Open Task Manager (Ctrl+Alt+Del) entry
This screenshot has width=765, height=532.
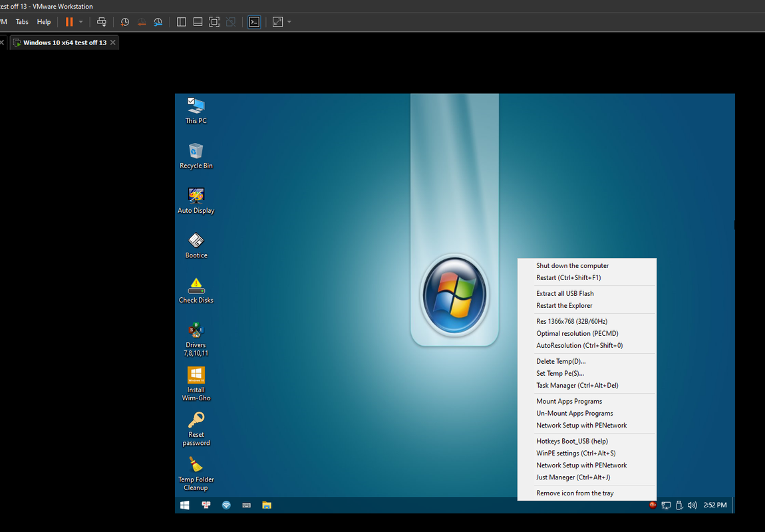click(x=587, y=385)
